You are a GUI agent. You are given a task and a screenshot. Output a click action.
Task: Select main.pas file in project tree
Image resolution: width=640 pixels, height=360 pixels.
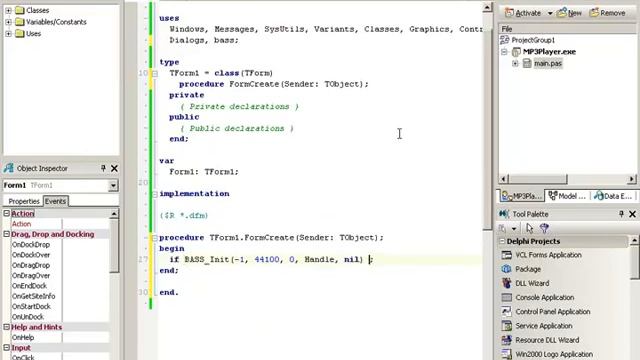tap(548, 64)
